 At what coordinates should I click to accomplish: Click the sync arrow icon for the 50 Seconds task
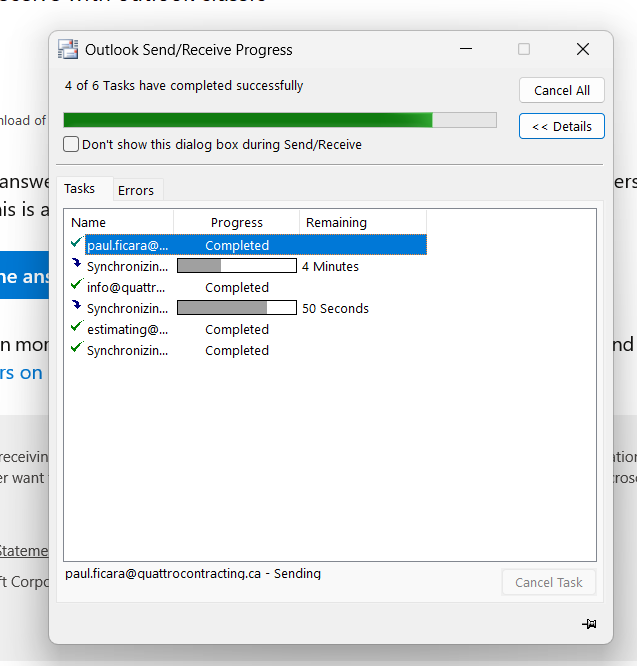pos(76,305)
